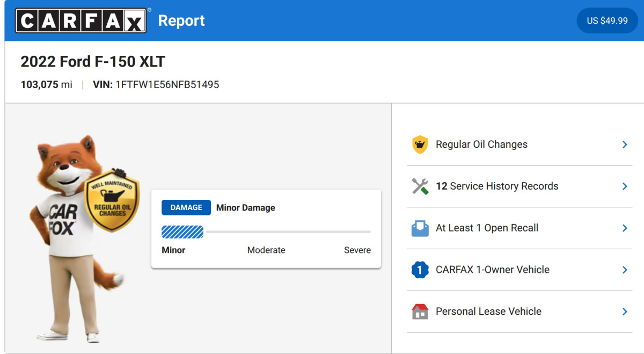This screenshot has height=354, width=644.
Task: Click the Moderate severity label
Action: [x=266, y=250]
